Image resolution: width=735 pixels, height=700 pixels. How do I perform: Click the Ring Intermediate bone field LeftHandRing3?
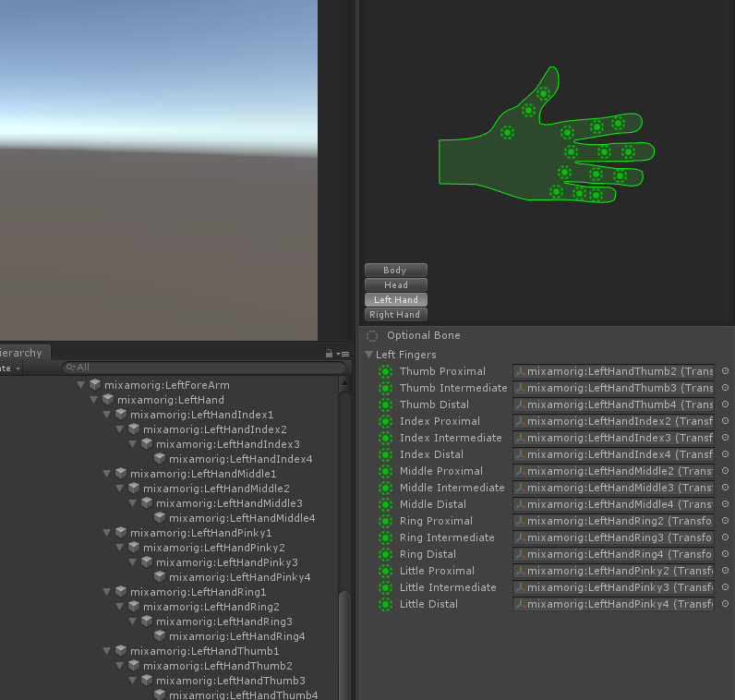tap(613, 537)
